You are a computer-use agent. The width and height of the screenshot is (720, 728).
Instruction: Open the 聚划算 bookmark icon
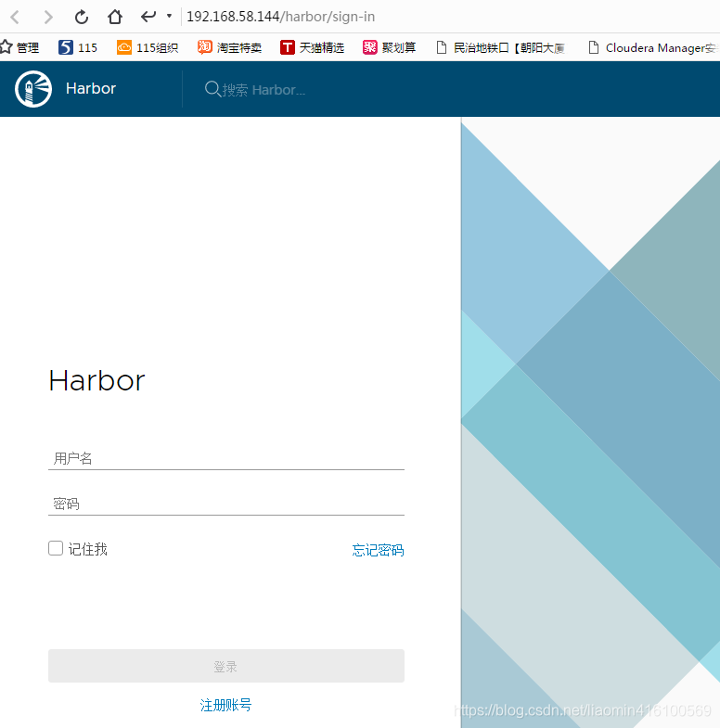(370, 47)
